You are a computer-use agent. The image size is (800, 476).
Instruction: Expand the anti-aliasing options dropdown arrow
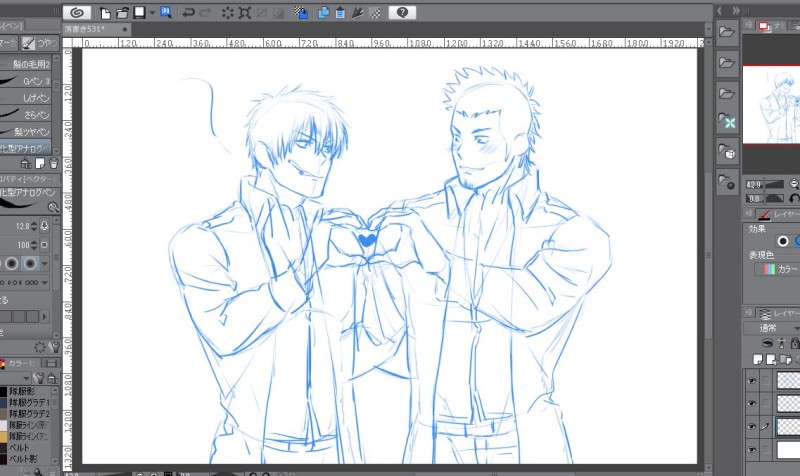coord(45,264)
